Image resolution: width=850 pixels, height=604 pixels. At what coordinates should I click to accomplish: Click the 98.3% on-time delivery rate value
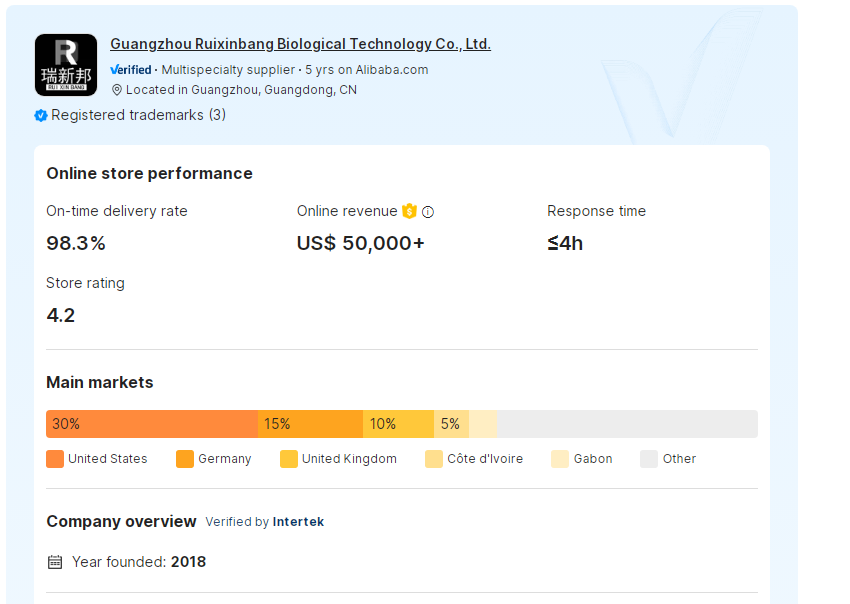click(76, 243)
